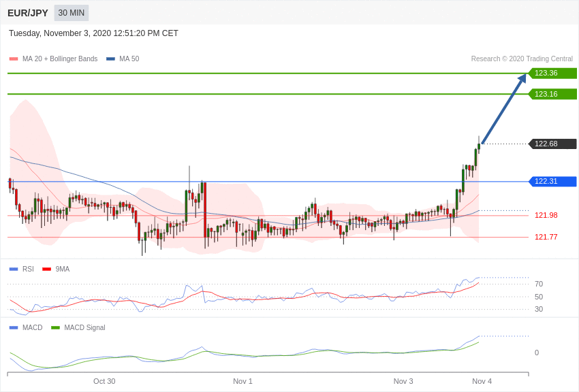579x392 pixels.
Task: Click the blue MA 50 legend swatch
Action: (110, 59)
